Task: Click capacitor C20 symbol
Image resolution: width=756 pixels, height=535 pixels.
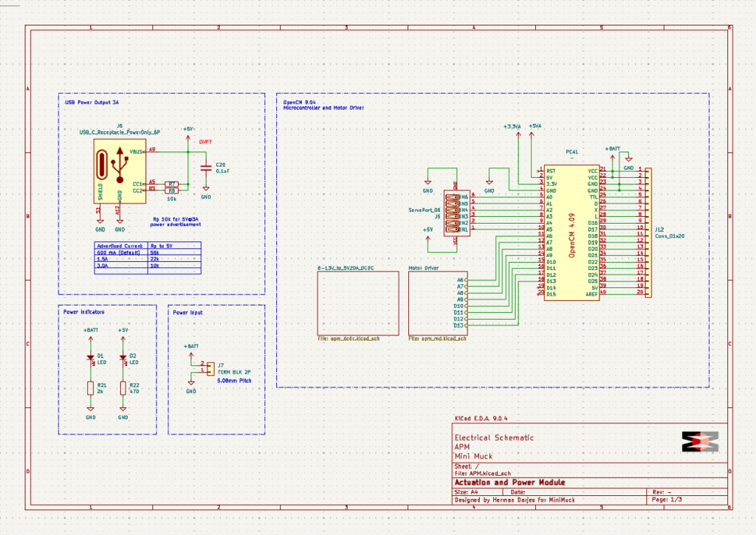Action: (206, 168)
